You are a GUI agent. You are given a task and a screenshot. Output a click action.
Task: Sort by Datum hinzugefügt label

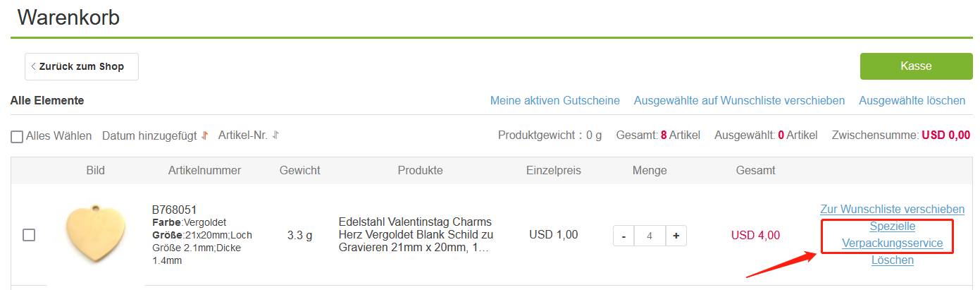[x=149, y=135]
